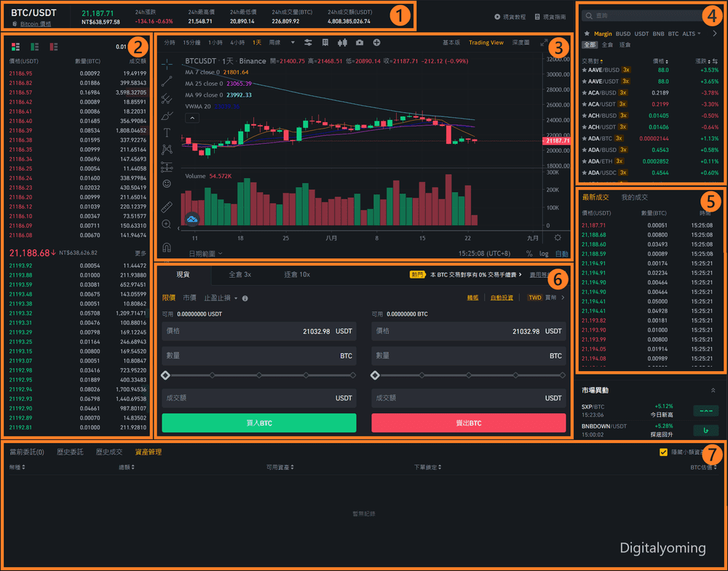Image resolution: width=728 pixels, height=571 pixels.
Task: Open the forecast and measurement tools
Action: point(167,167)
